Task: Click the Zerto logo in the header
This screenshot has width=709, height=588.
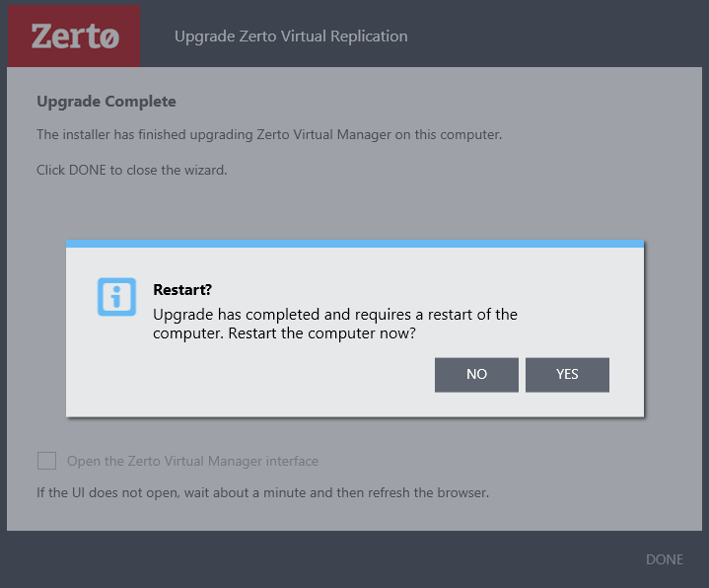Action: pyautogui.click(x=74, y=37)
